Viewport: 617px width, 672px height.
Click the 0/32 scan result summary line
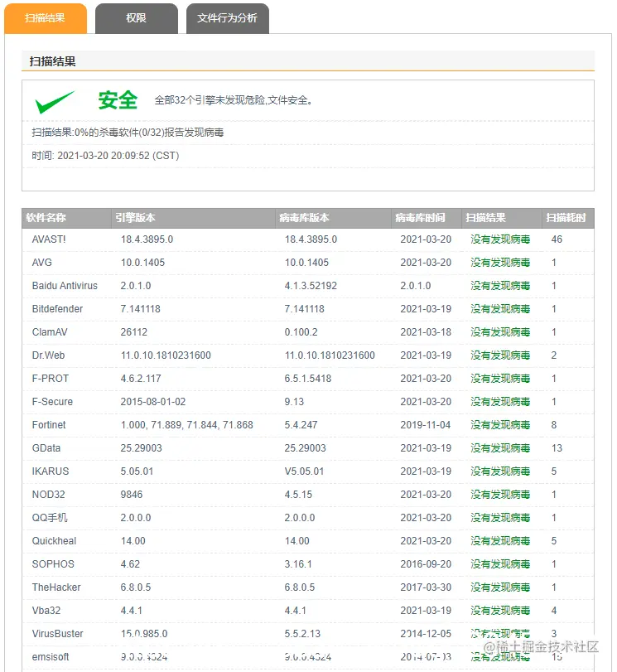point(128,132)
